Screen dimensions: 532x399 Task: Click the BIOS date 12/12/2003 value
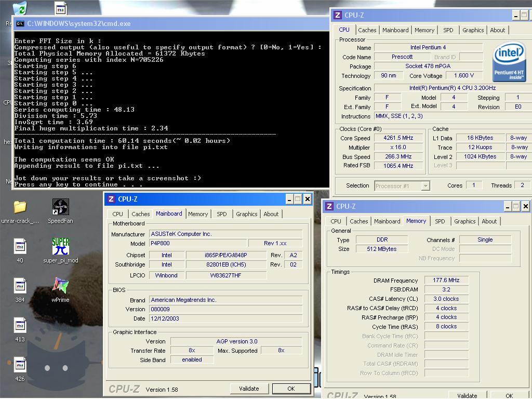click(225, 318)
